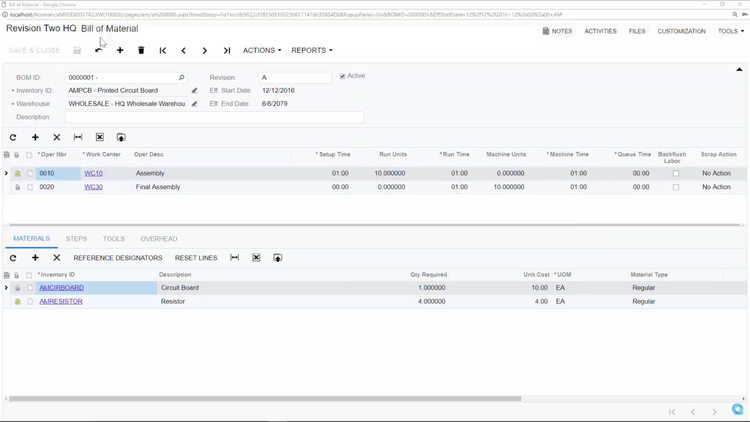Uncheck the Active checkbox
This screenshot has height=422, width=750.
(x=343, y=76)
